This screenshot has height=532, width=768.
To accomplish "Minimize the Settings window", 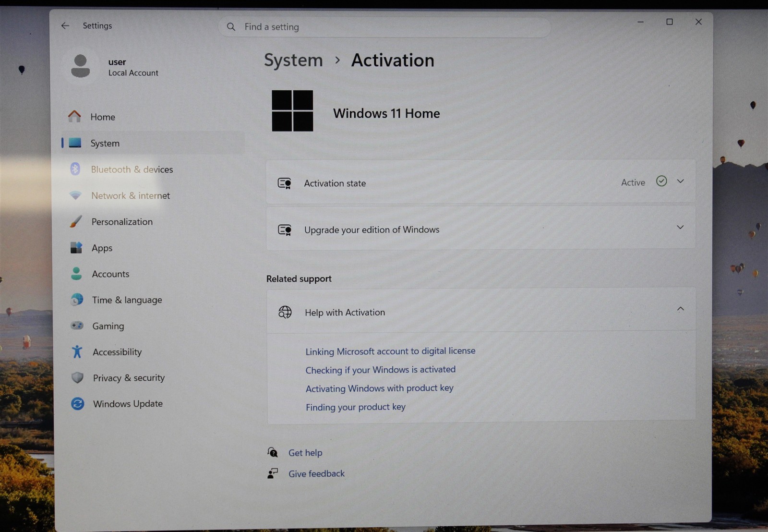I will [640, 22].
